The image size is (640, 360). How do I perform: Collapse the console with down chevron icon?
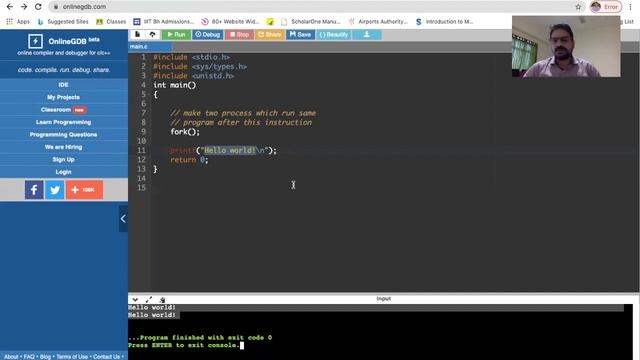click(x=135, y=300)
